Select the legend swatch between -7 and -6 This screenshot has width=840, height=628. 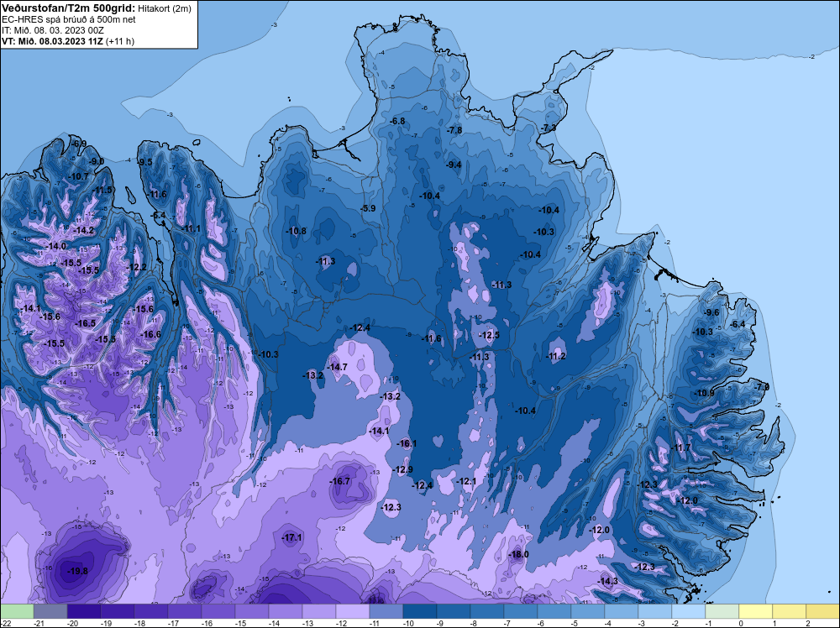pos(520,611)
